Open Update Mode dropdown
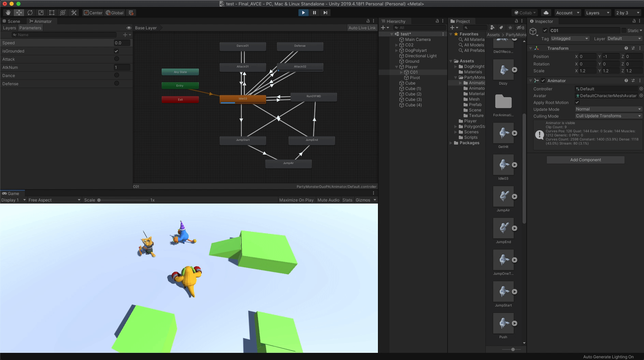 tap(608, 109)
